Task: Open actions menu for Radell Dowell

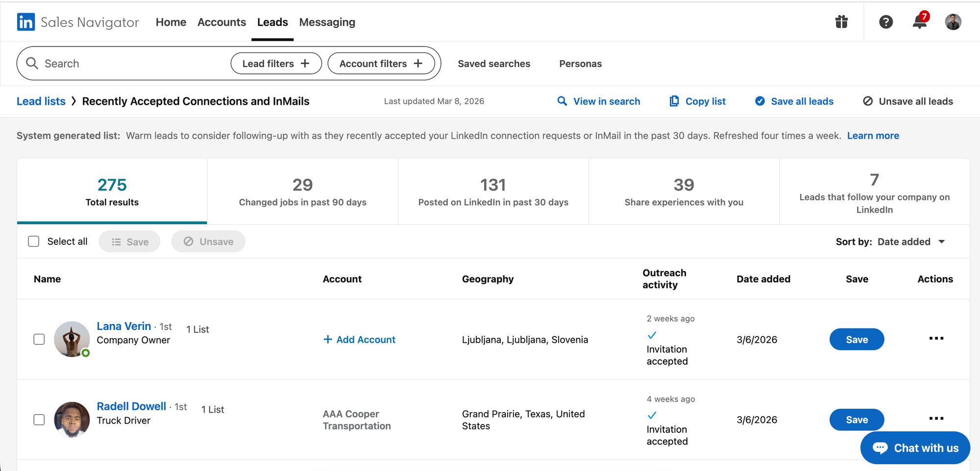Action: [936, 419]
